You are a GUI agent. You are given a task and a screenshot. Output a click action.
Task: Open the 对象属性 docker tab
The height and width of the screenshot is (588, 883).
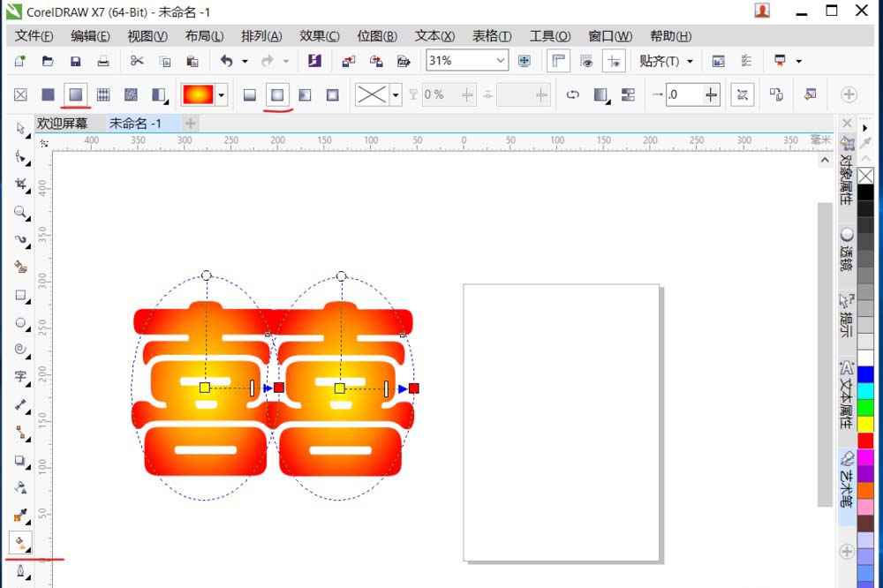pyautogui.click(x=846, y=170)
